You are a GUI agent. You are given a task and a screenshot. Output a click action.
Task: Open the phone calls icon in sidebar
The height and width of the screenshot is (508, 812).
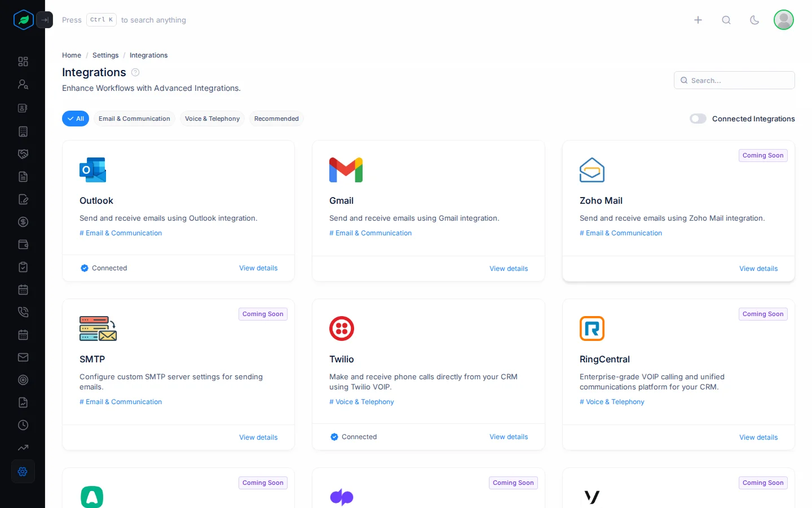click(23, 312)
